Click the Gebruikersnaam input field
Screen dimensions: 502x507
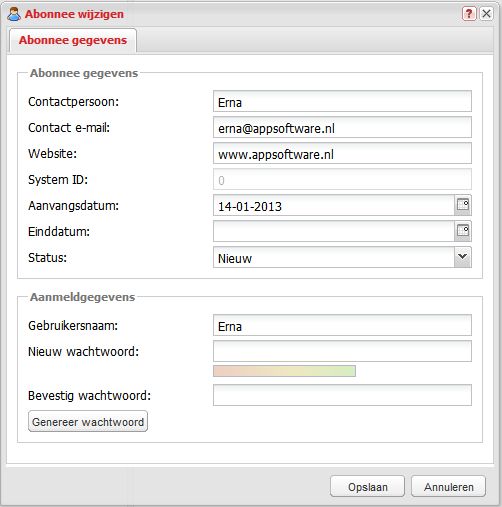342,325
